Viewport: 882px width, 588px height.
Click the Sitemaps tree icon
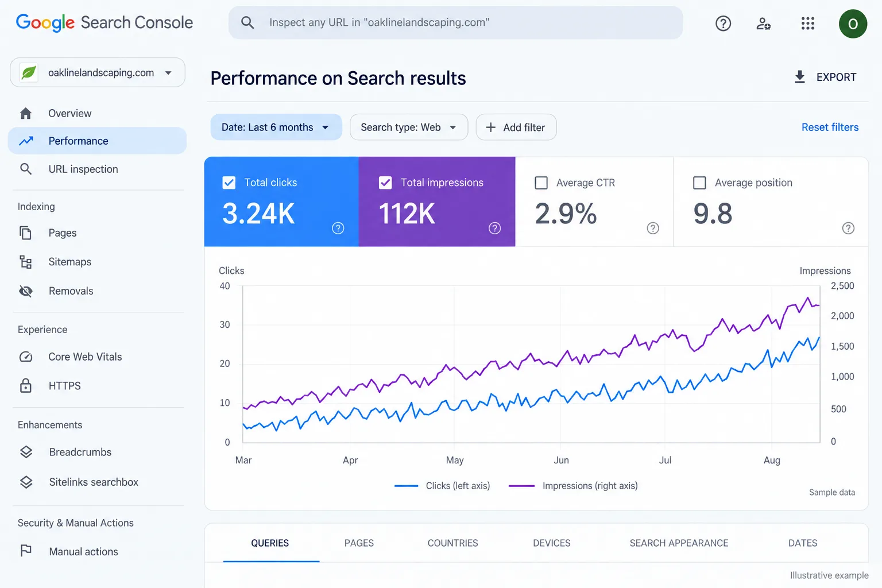pos(26,262)
